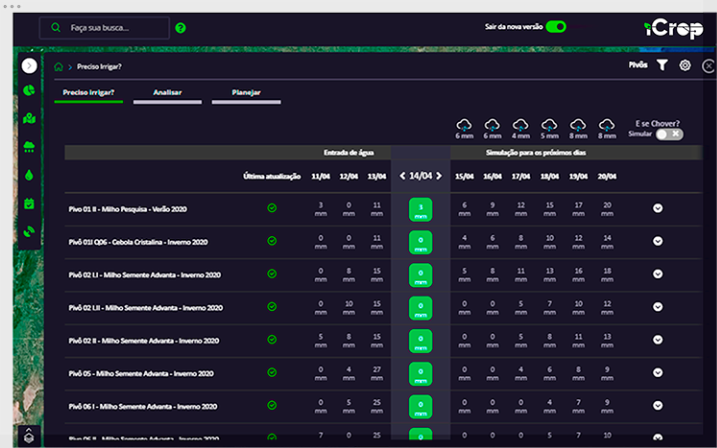Click the Última atualização column header
The height and width of the screenshot is (448, 717).
tap(272, 176)
